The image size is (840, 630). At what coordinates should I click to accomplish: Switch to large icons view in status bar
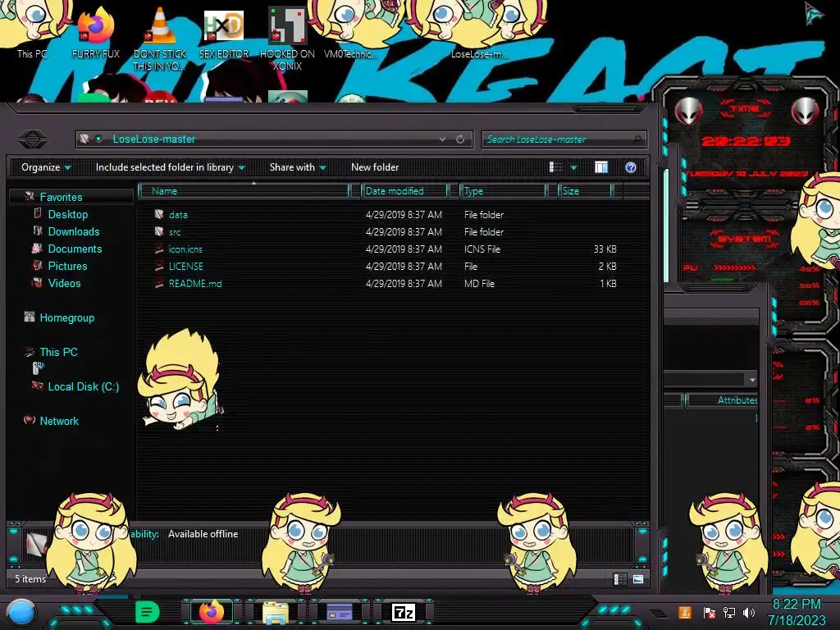coord(638,579)
